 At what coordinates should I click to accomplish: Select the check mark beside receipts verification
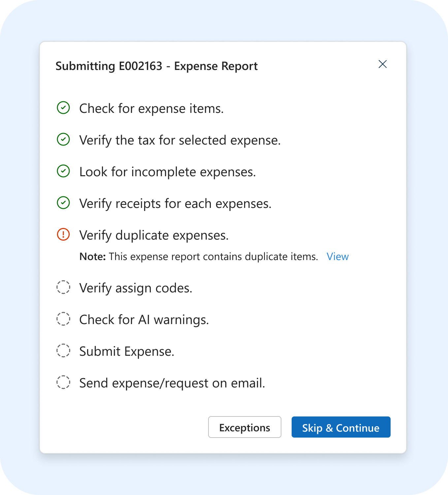[x=63, y=203]
